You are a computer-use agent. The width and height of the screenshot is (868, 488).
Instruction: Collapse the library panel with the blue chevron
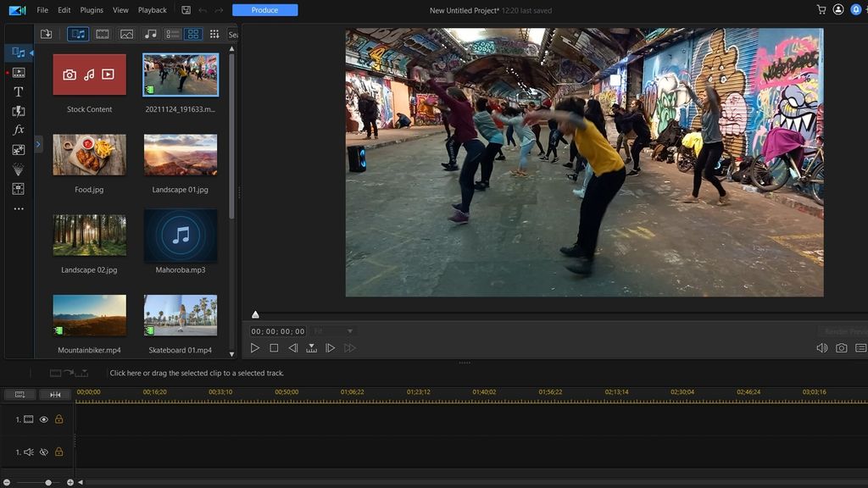[38, 144]
